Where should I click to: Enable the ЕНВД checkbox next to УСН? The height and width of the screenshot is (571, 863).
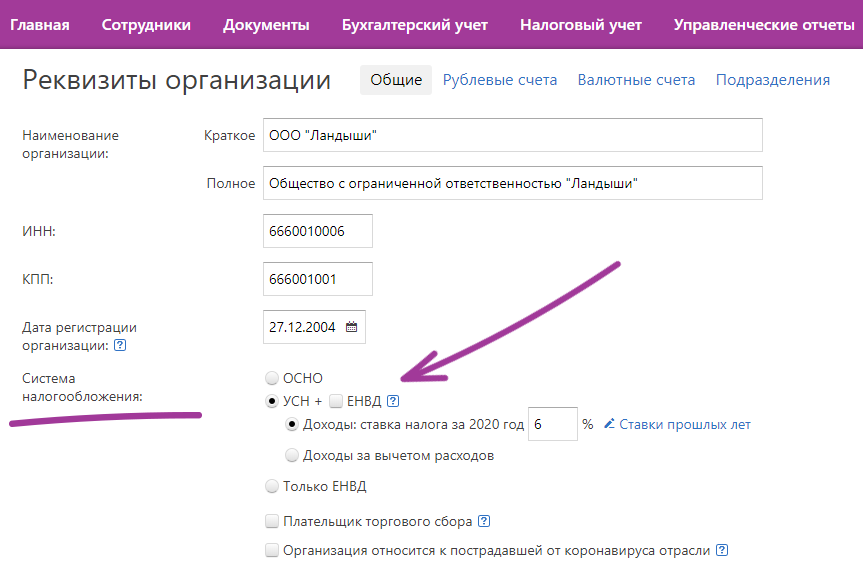click(336, 401)
